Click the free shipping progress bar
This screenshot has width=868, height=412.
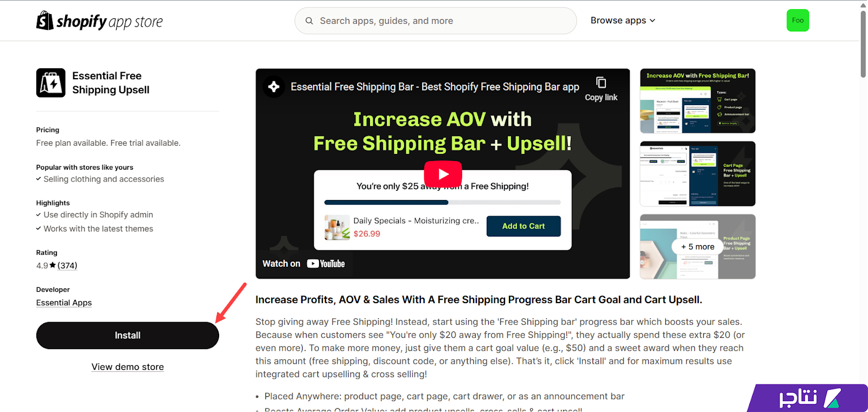442,203
